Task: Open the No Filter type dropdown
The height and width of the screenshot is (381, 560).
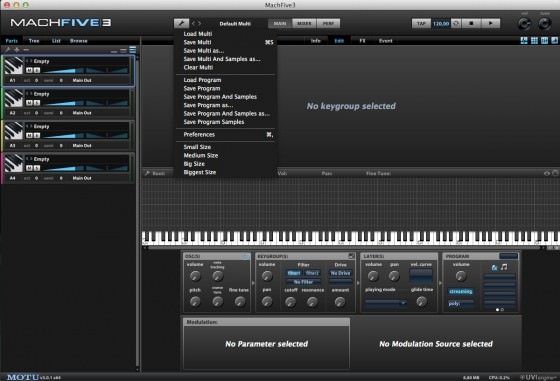Action: [303, 282]
